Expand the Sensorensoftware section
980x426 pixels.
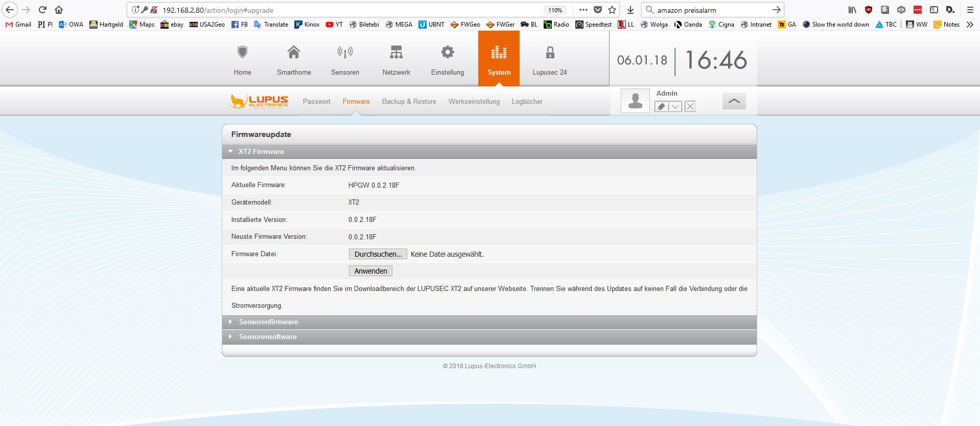[268, 337]
